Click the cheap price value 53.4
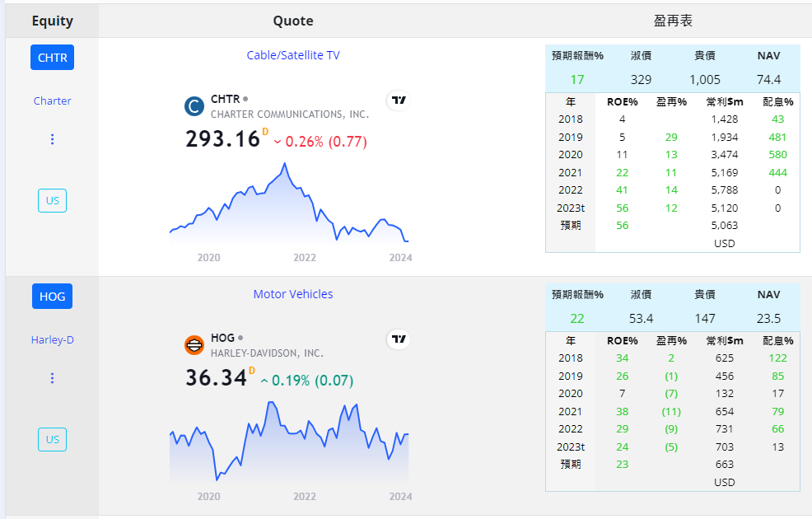Screen dimensions: 812x519 [x=641, y=319]
